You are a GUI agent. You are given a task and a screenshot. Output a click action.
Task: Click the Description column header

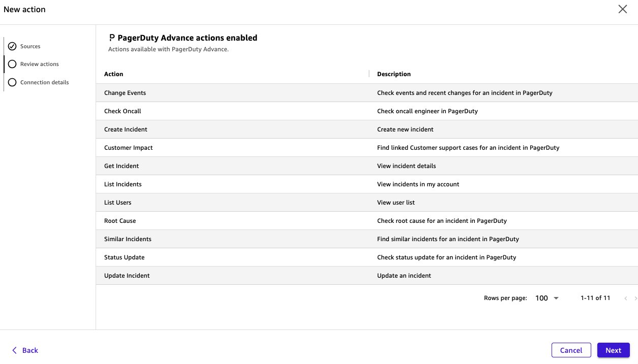394,74
